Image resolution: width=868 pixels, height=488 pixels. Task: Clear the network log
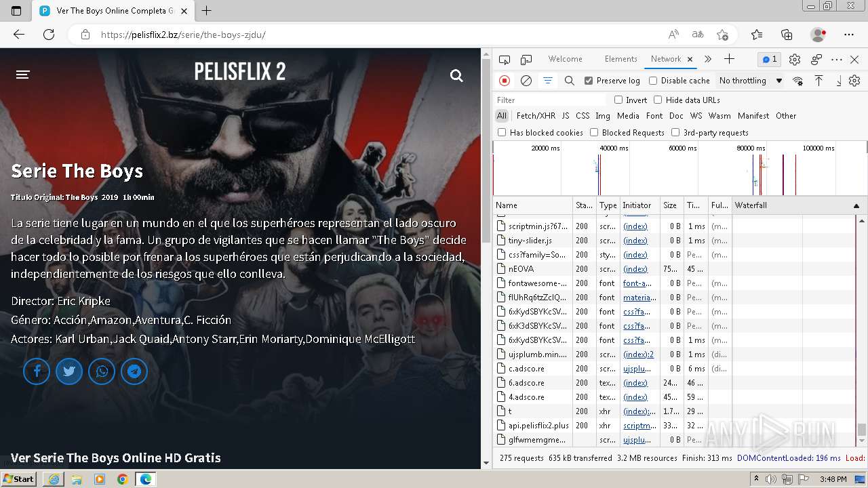pyautogui.click(x=526, y=81)
